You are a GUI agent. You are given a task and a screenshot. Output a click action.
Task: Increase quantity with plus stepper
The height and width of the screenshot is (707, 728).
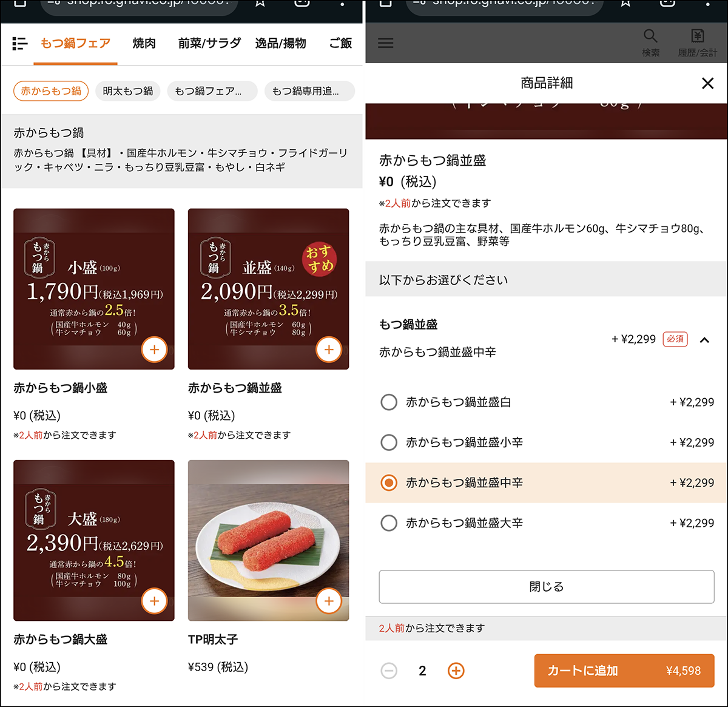(x=456, y=671)
